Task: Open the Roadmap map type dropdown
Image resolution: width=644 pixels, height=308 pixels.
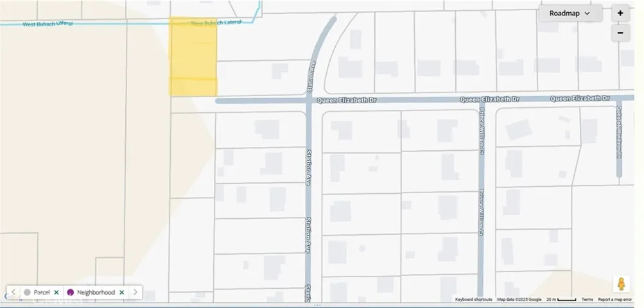Action: (x=570, y=13)
